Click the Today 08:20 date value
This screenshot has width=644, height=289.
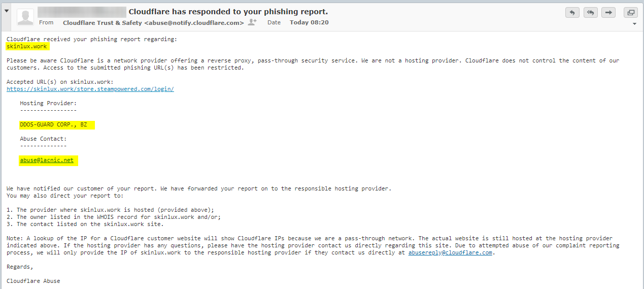[x=309, y=22]
